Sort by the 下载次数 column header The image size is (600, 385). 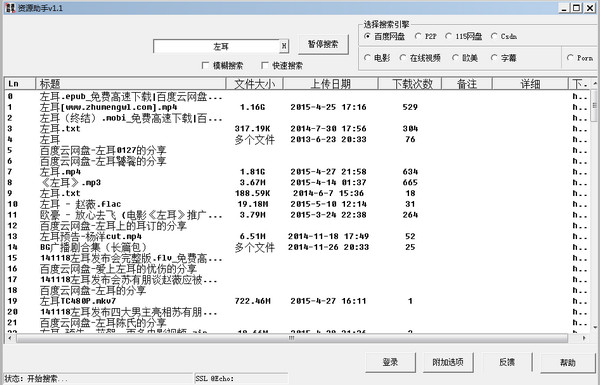pyautogui.click(x=410, y=83)
